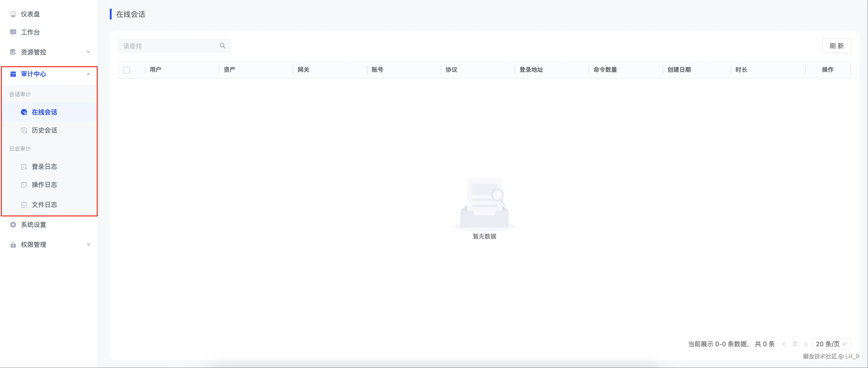Click the 刷新 refresh button
The width and height of the screenshot is (868, 368).
tap(837, 46)
